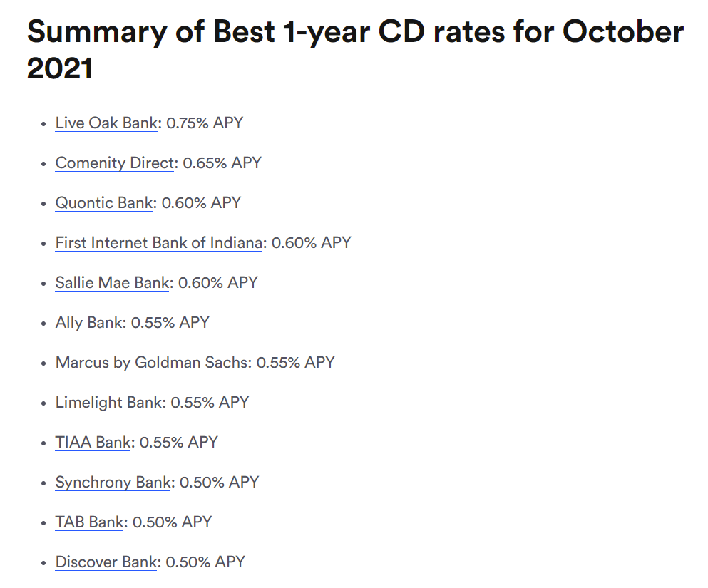Click the Comenity Direct link

tap(115, 163)
